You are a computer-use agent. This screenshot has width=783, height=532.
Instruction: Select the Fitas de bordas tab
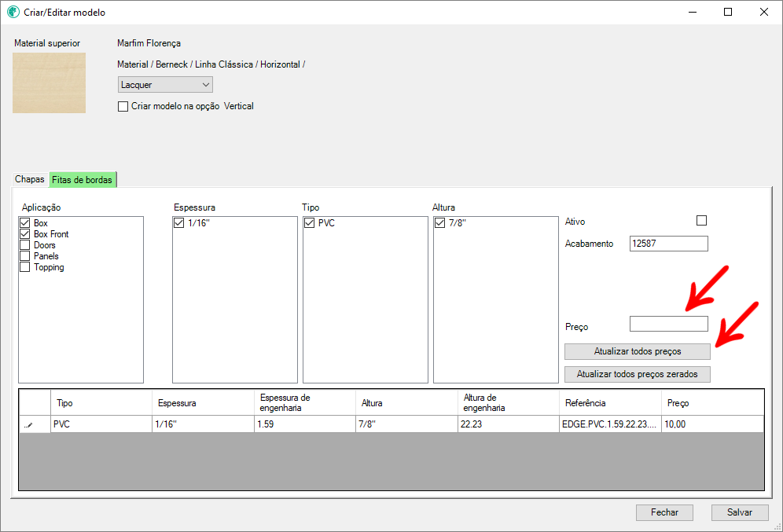(82, 180)
